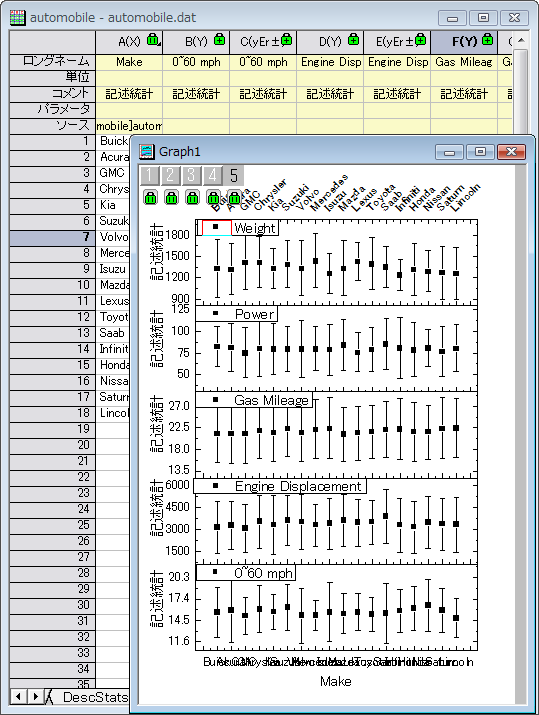
Task: Minimize the Graph1 window
Action: pos(449,152)
